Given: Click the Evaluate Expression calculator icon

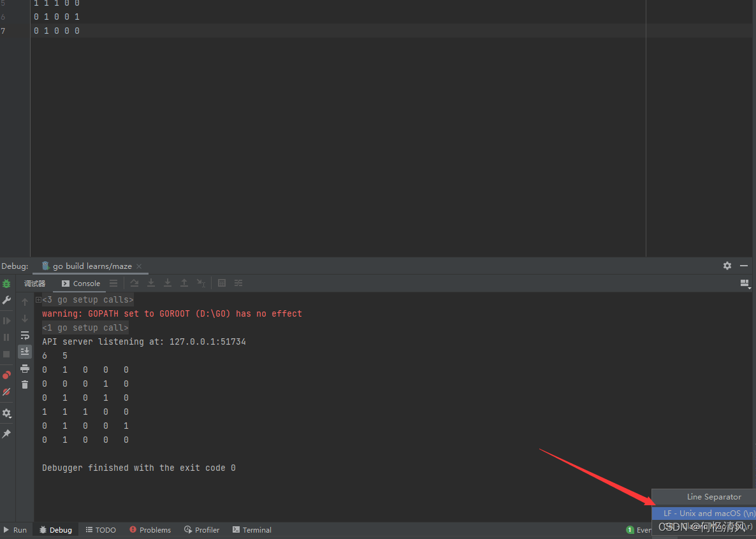Looking at the screenshot, I should coord(222,283).
